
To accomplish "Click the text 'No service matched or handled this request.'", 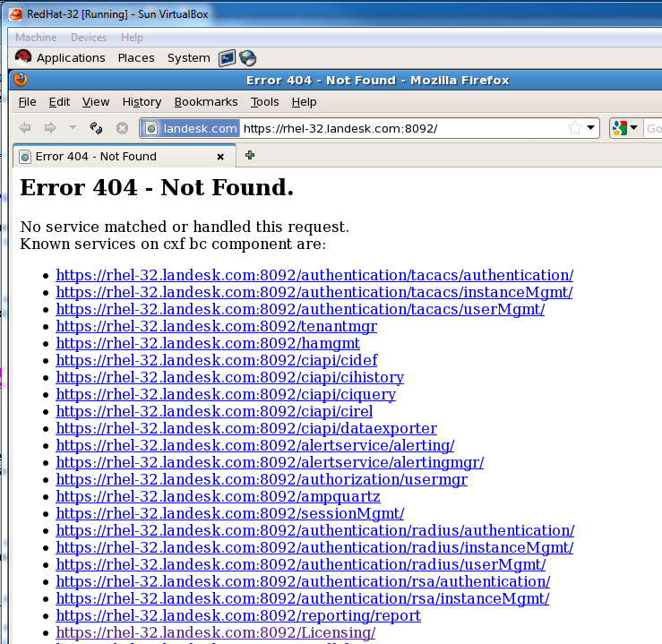I will (185, 227).
